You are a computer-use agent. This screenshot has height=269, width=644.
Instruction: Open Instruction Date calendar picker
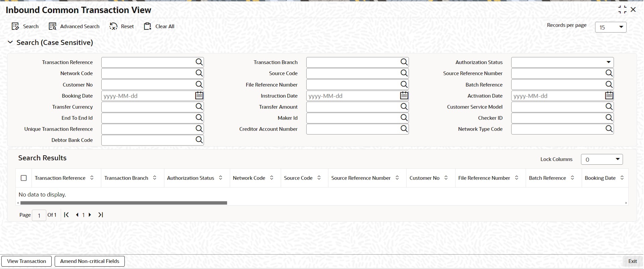pos(404,96)
